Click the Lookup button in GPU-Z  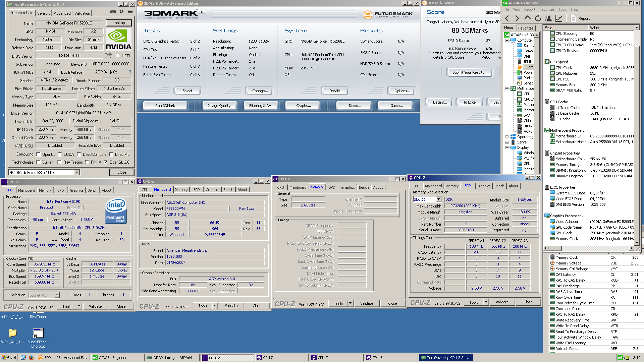[119, 23]
